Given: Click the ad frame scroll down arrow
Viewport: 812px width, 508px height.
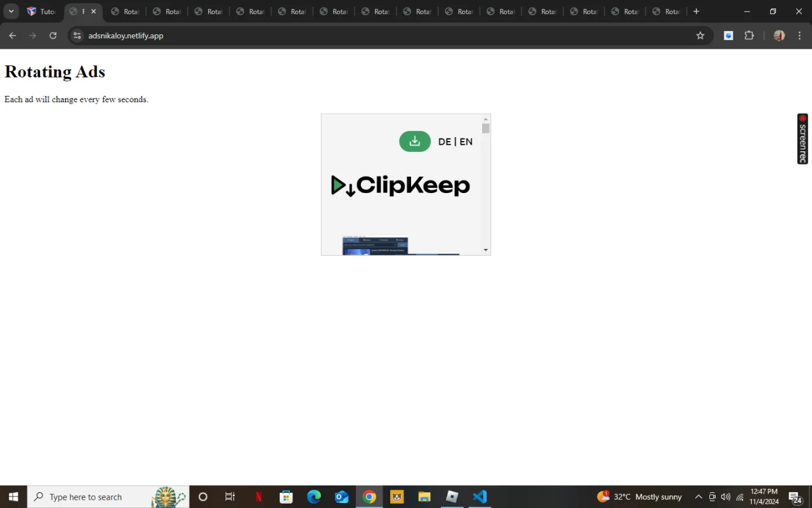Looking at the screenshot, I should tap(486, 250).
